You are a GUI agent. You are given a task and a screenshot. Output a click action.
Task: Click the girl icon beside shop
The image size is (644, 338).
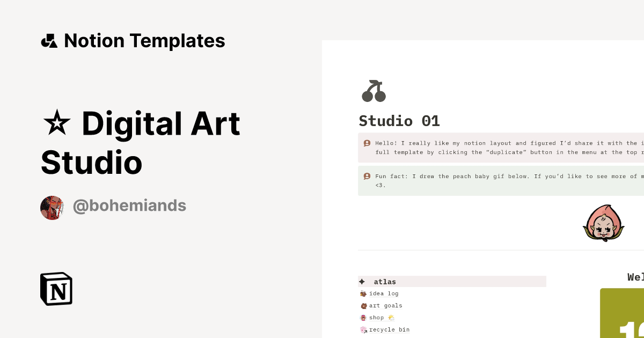pos(363,318)
